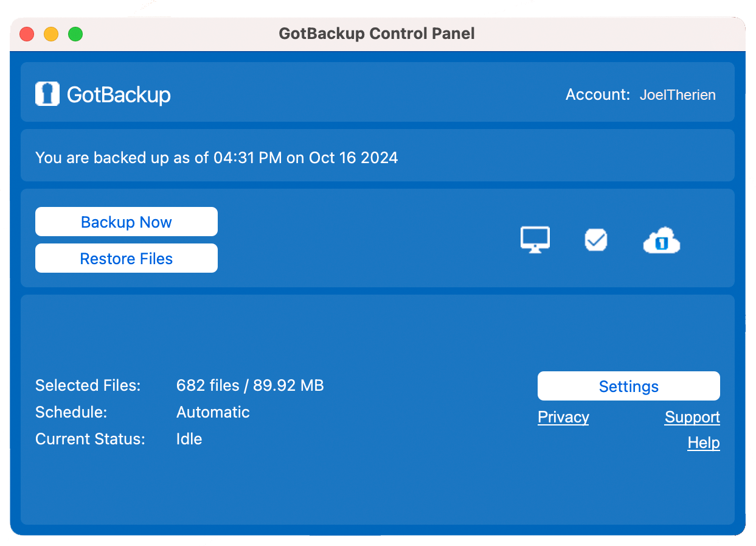Click the 'Schedule:' label

[71, 412]
